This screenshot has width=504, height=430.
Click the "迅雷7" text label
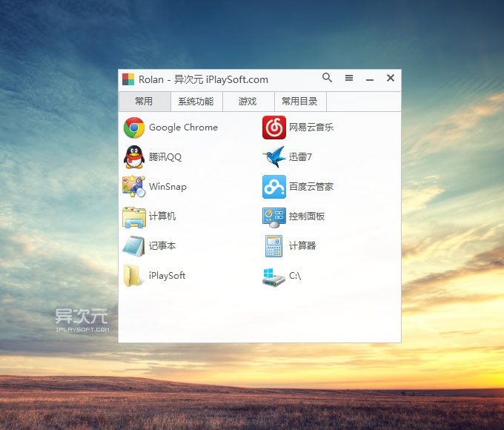pos(300,157)
